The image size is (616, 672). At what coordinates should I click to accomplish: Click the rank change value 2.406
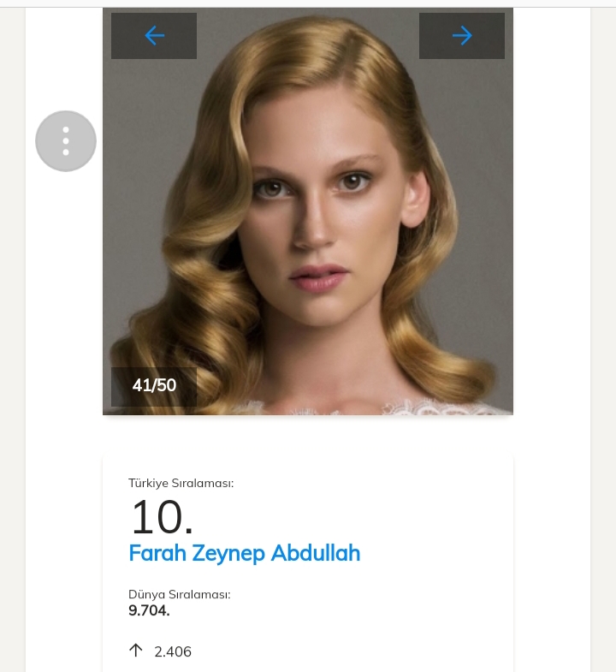173,651
